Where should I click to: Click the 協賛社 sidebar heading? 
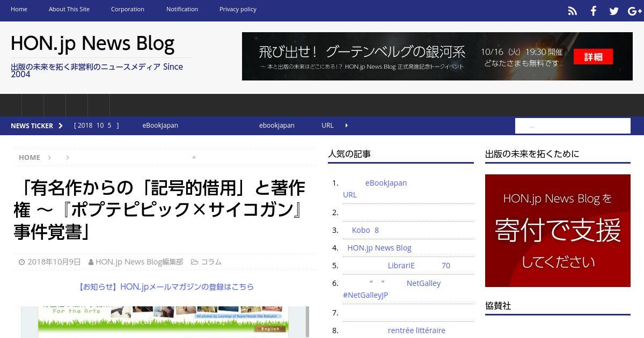(x=498, y=306)
